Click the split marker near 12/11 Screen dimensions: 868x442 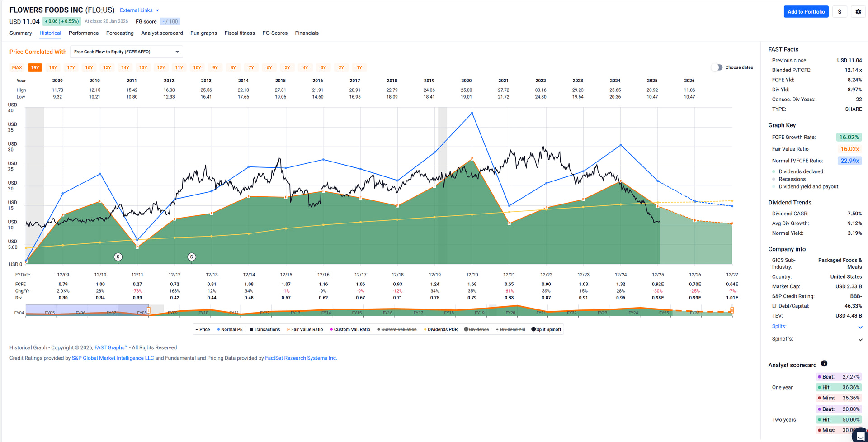pos(118,257)
